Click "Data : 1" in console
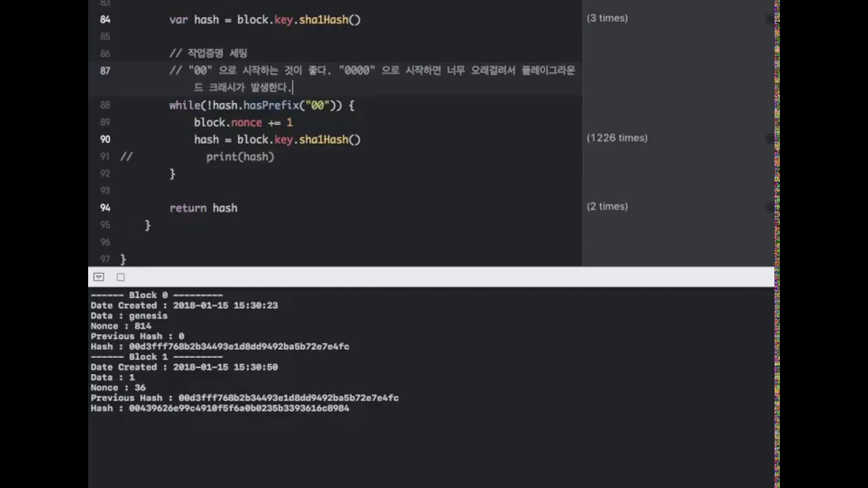 pyautogui.click(x=113, y=378)
